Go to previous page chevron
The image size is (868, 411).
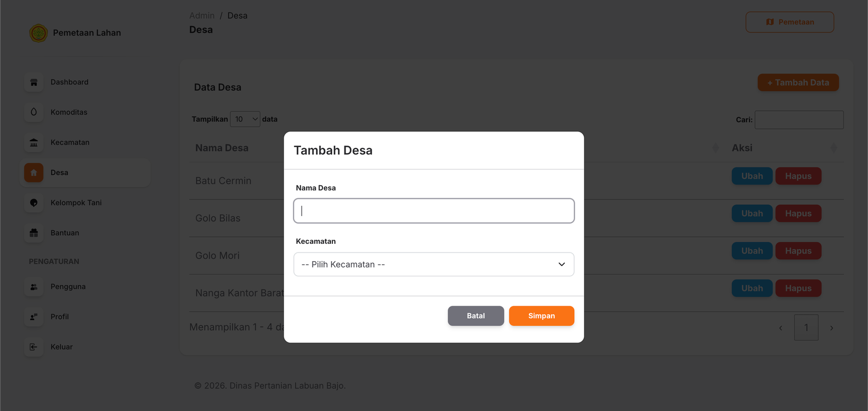pyautogui.click(x=781, y=328)
